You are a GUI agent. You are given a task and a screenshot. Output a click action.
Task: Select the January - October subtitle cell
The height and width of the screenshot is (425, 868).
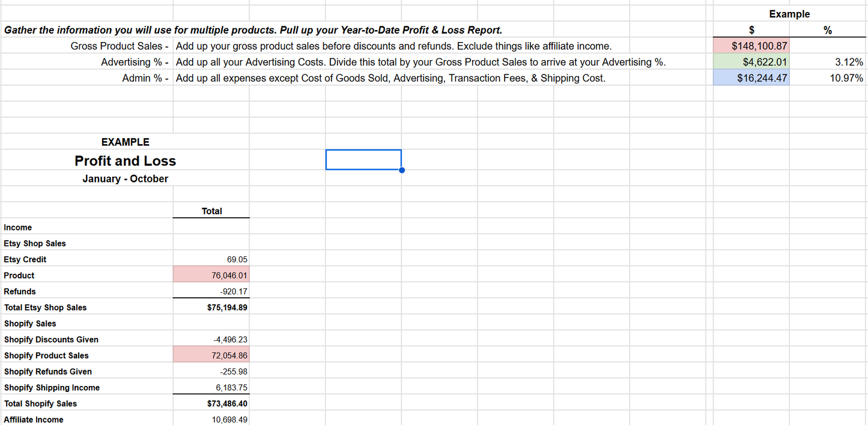click(x=125, y=178)
